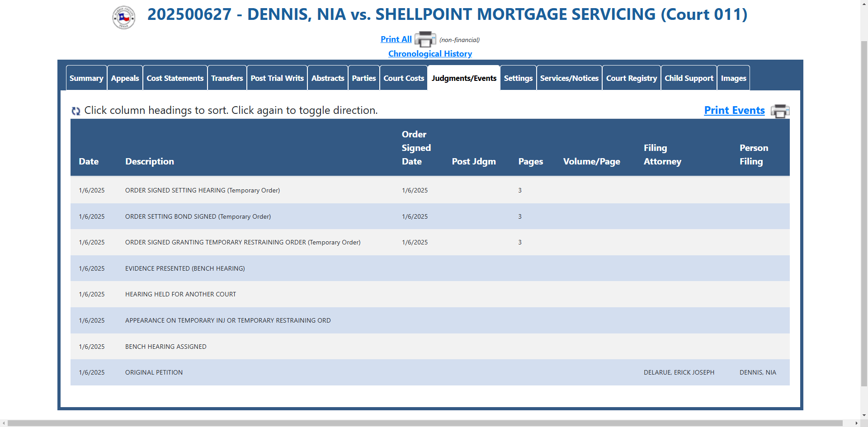Viewport: 868px width, 427px height.
Task: Click 'BENCH HEARING ASSIGNED' description
Action: click(165, 347)
